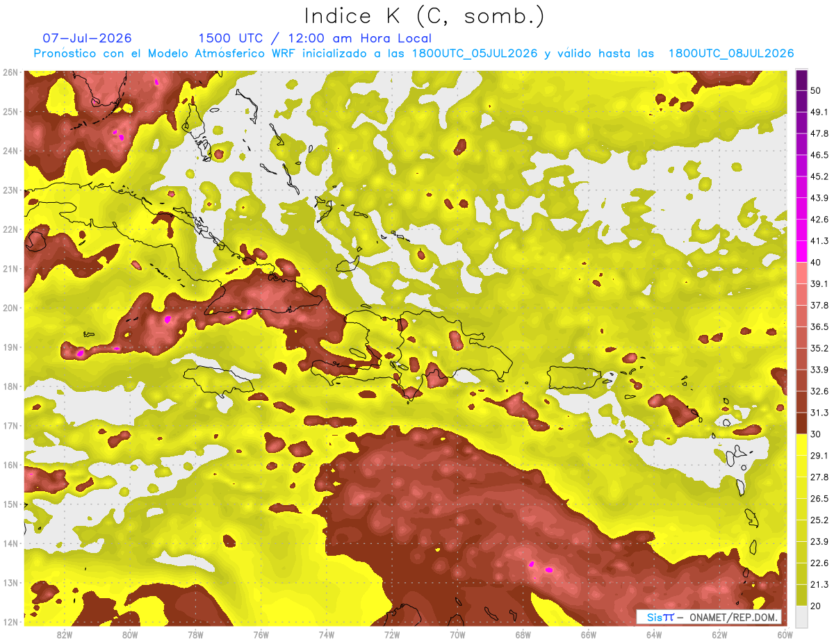Select the colorbar value "41.3"
Image resolution: width=834 pixels, height=644 pixels.
[x=819, y=241]
